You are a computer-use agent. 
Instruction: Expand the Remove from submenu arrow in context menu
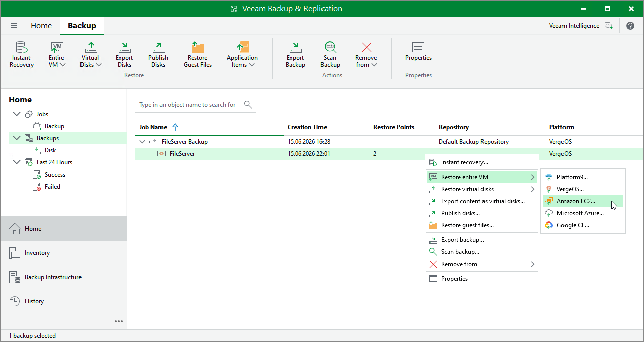click(x=533, y=264)
